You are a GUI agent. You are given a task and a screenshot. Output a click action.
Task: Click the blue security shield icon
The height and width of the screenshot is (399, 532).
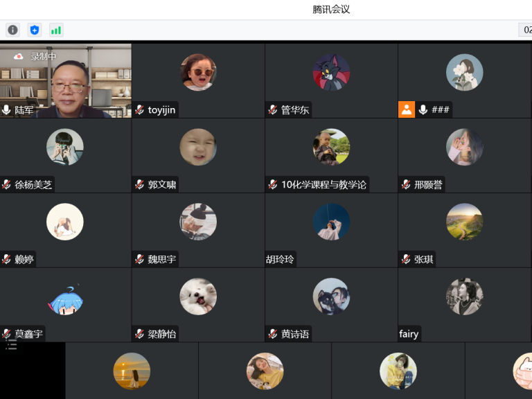[x=34, y=30]
